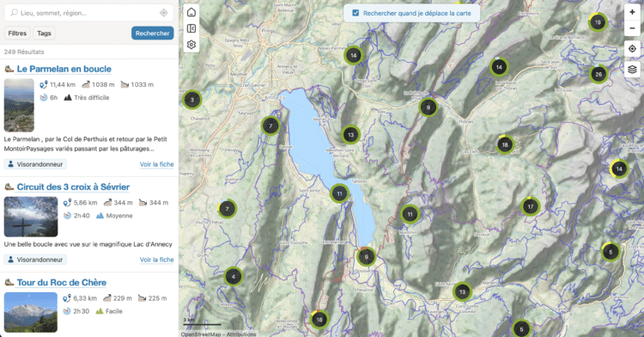Image resolution: width=644 pixels, height=337 pixels.
Task: Open OpenStreetMap attribution link
Action: click(x=201, y=334)
